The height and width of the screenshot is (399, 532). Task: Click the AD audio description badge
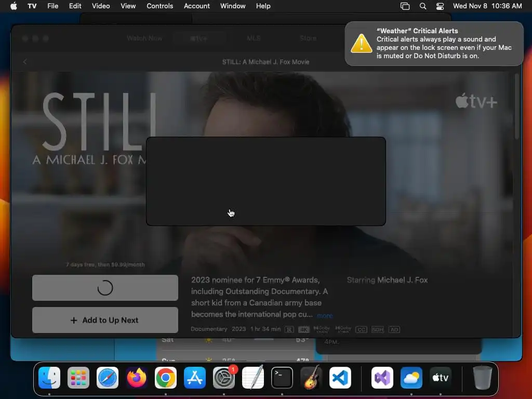pyautogui.click(x=394, y=329)
